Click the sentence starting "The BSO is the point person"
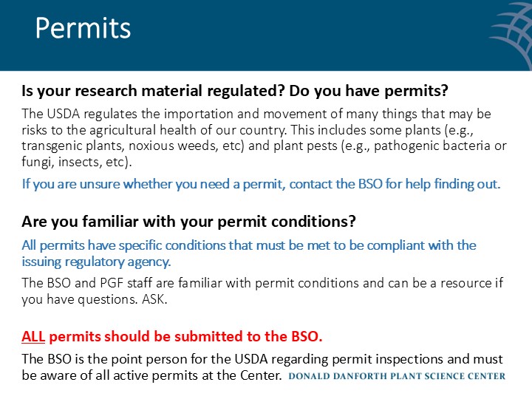The height and width of the screenshot is (399, 532). [222, 360]
